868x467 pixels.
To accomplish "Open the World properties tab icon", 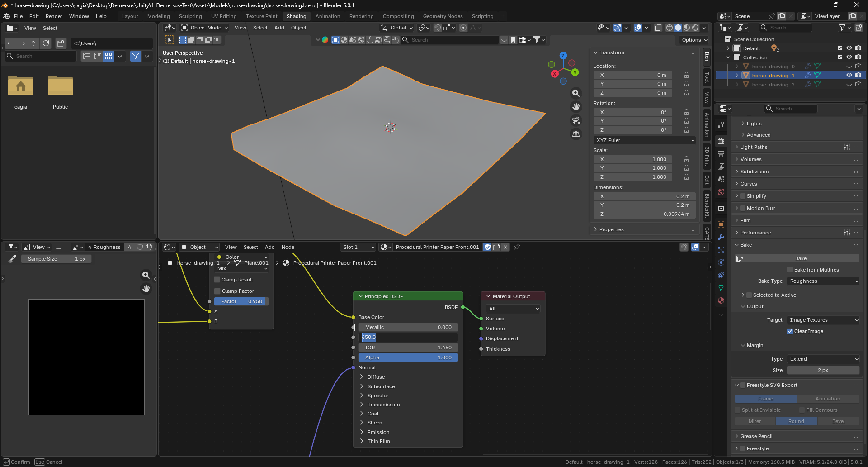I will click(721, 192).
